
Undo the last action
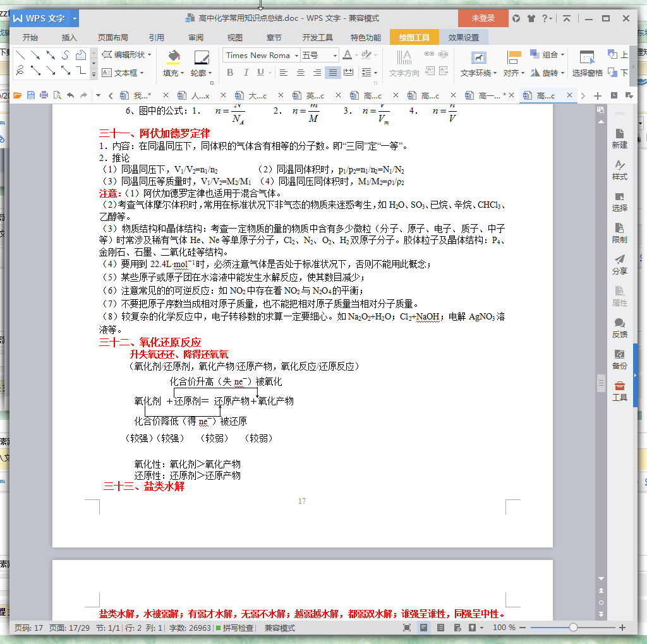click(x=71, y=95)
